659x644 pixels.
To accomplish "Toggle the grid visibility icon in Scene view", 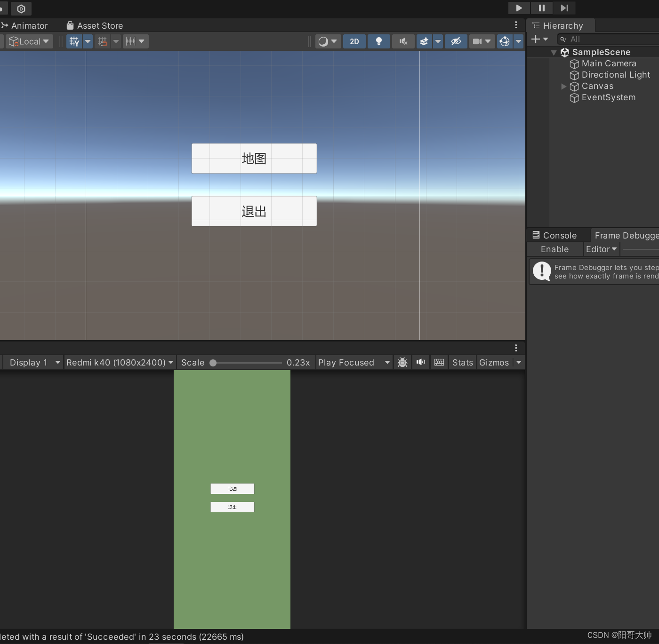I will pyautogui.click(x=74, y=41).
